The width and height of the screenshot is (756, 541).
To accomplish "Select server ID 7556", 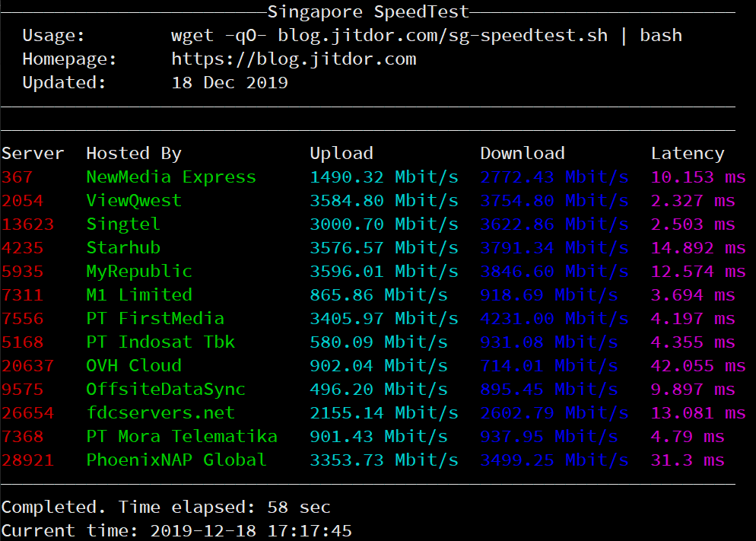I will tap(23, 319).
